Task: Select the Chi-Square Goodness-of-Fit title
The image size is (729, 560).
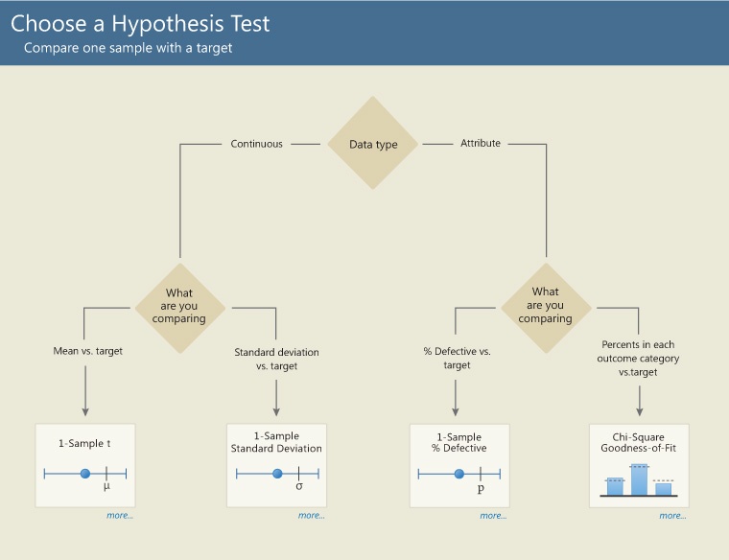Action: pyautogui.click(x=639, y=442)
